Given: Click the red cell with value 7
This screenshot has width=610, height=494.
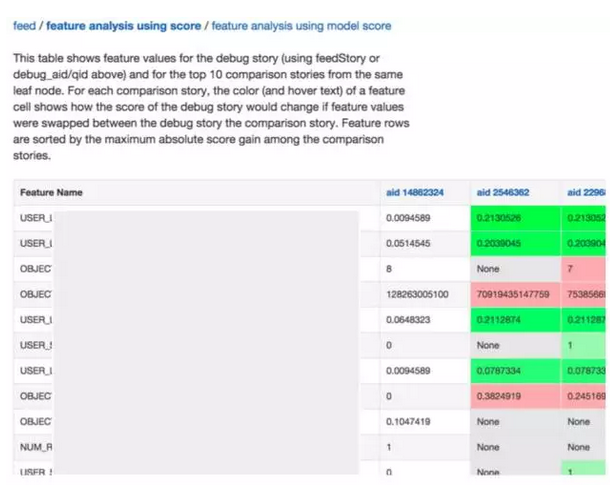Looking at the screenshot, I should pyautogui.click(x=583, y=269).
